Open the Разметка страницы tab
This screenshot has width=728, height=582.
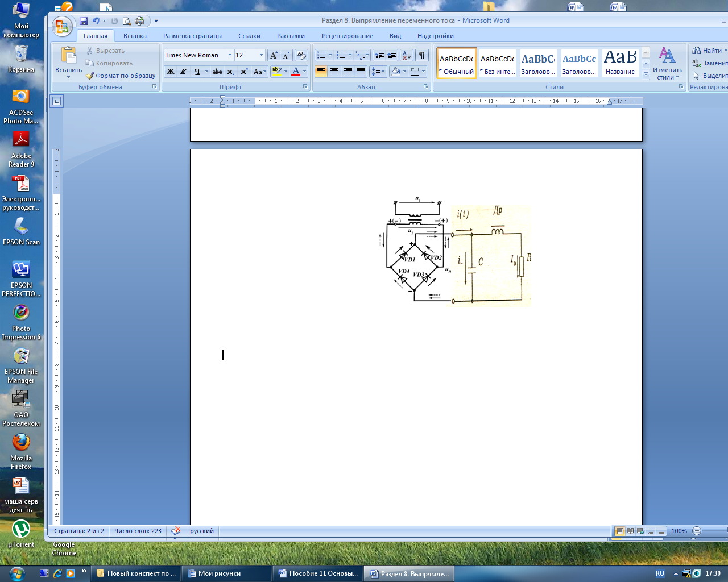click(x=192, y=36)
